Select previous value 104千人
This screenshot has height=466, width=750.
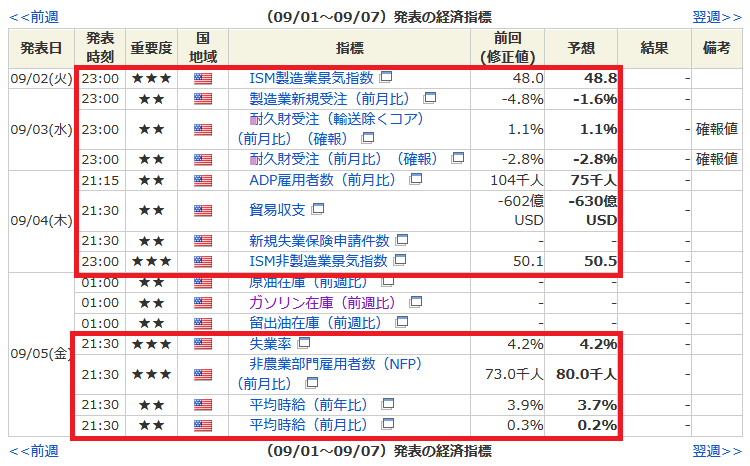click(x=517, y=180)
